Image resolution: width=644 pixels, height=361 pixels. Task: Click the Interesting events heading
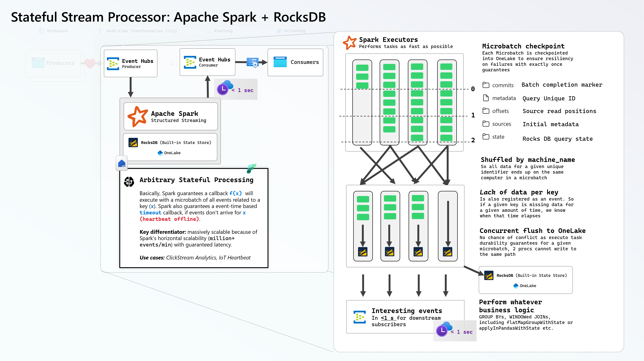tap(407, 311)
